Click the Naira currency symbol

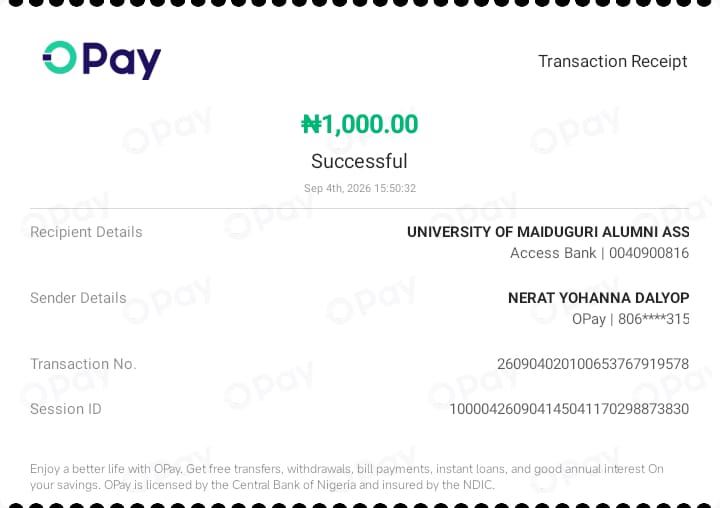tap(311, 124)
